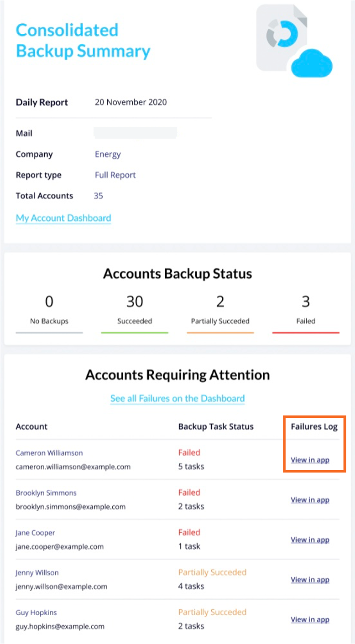View Jane Cooper failure log in app

[x=310, y=540]
